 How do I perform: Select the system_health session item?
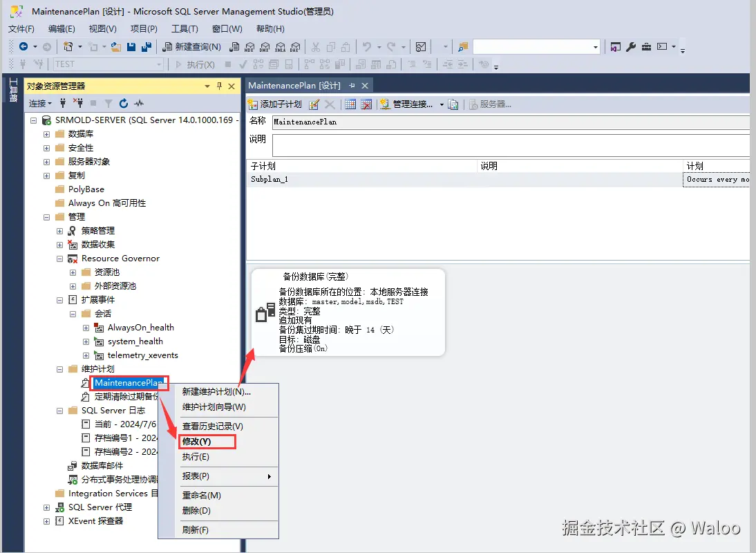pos(135,341)
